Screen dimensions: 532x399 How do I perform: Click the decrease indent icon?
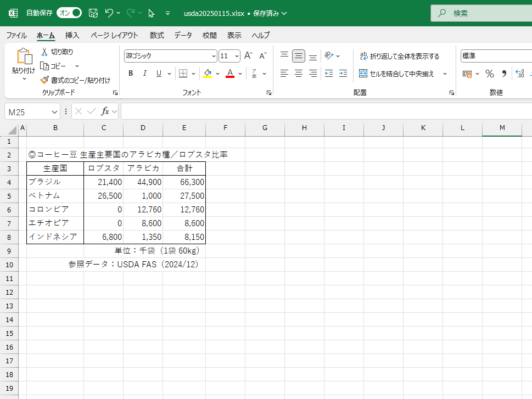(329, 74)
